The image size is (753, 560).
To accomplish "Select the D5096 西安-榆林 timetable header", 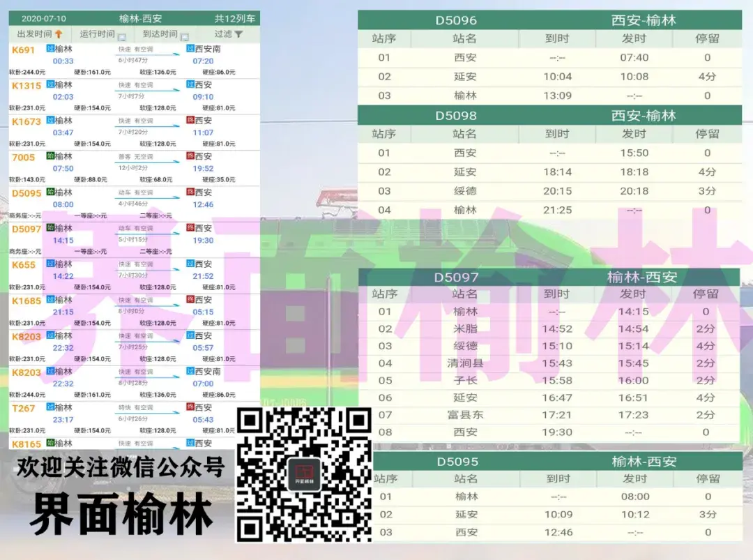I will (x=549, y=20).
